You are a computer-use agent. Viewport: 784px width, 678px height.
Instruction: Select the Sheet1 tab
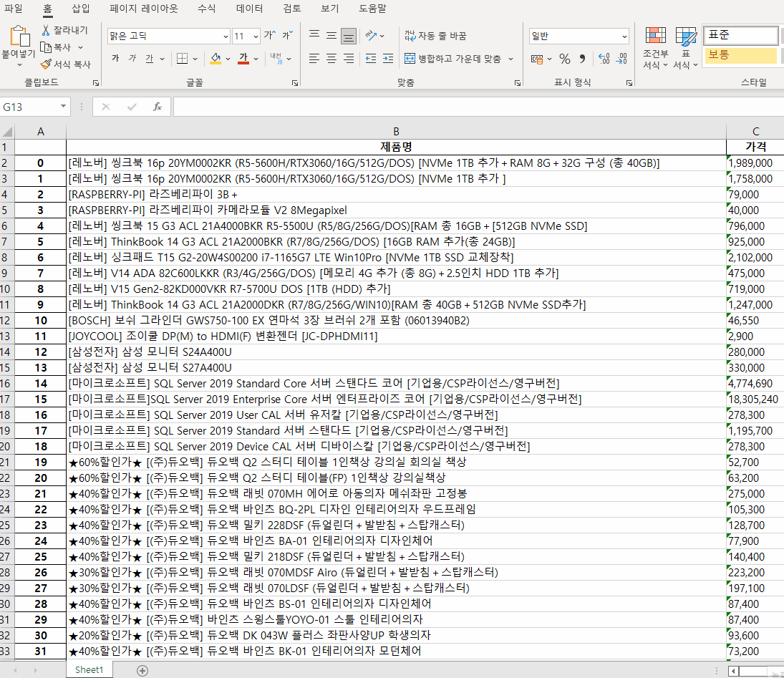pyautogui.click(x=89, y=670)
